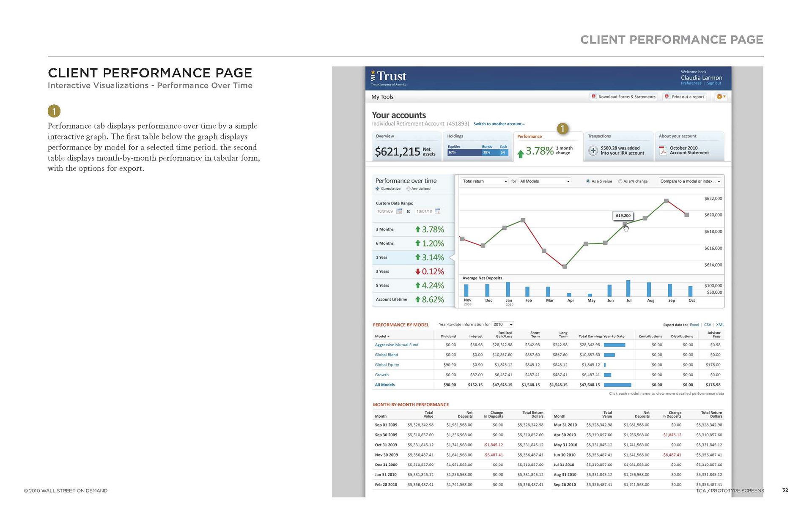Choose As a $ value option
This screenshot has width=812, height=525.
588,181
